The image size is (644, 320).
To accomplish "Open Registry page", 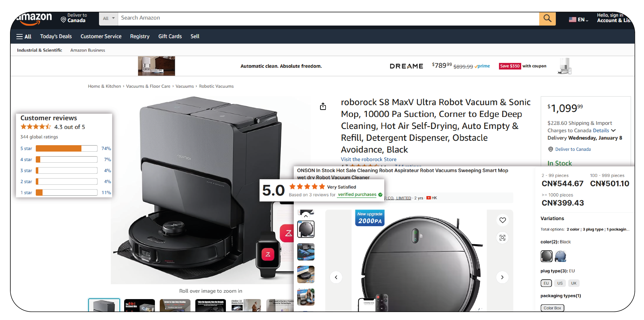I will 140,37.
